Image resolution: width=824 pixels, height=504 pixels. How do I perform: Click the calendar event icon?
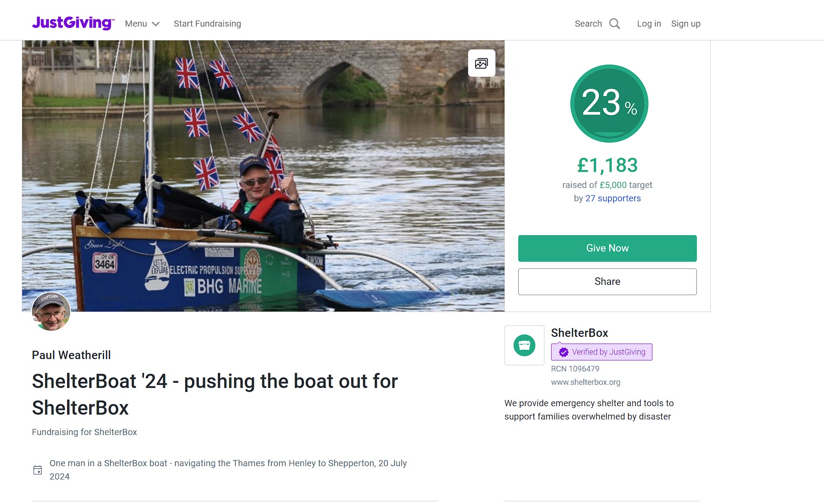point(38,470)
